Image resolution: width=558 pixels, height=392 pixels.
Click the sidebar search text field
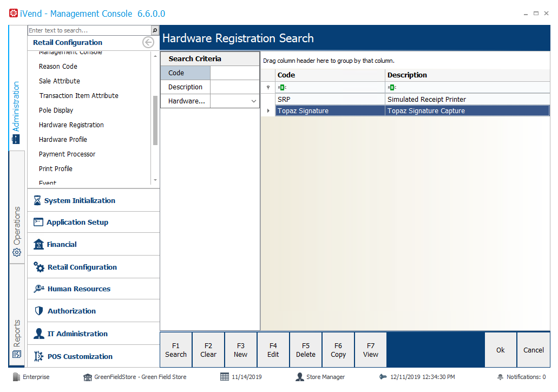[90, 30]
